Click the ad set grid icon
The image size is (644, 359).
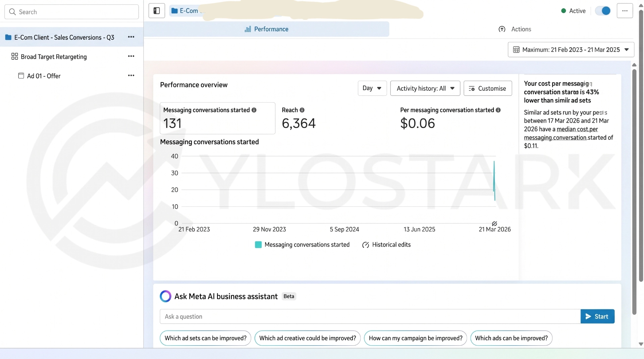click(x=14, y=56)
